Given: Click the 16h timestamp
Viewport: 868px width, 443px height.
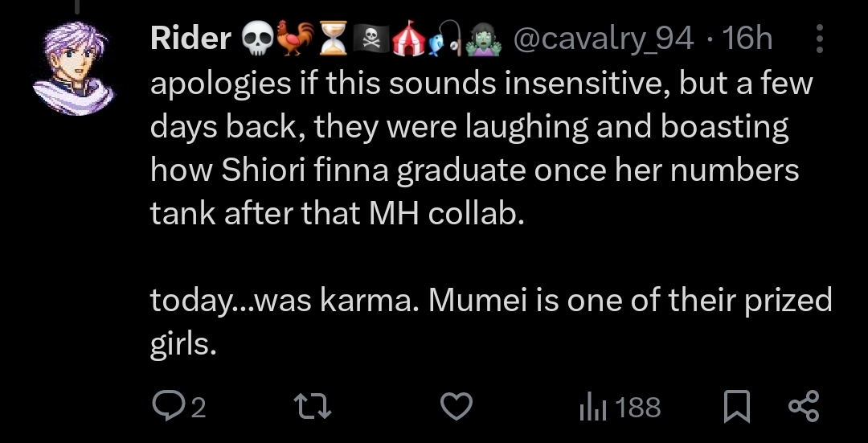Looking at the screenshot, I should (747, 39).
